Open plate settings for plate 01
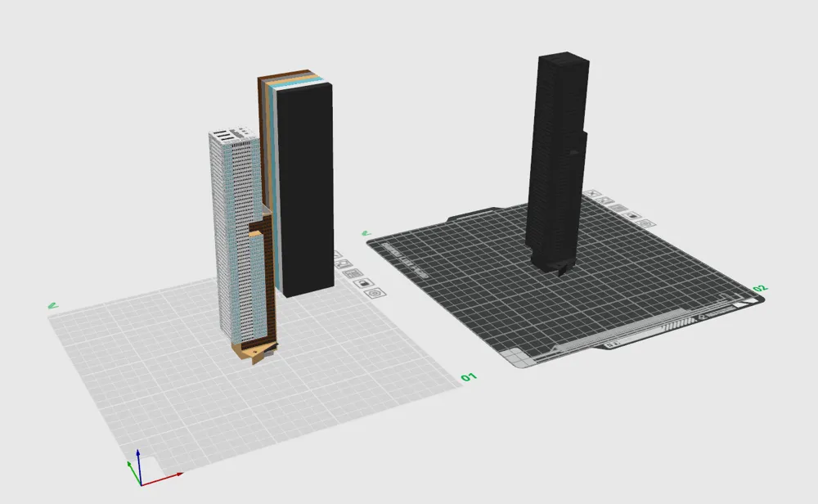The width and height of the screenshot is (818, 504). tap(375, 293)
